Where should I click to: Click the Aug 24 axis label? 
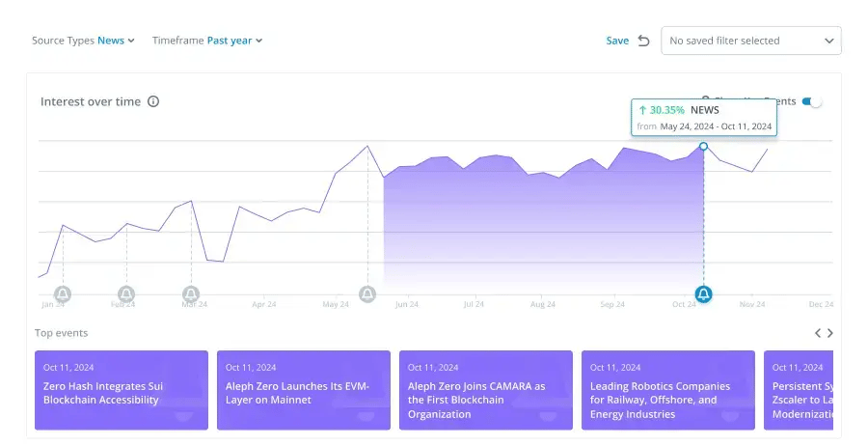coord(542,304)
